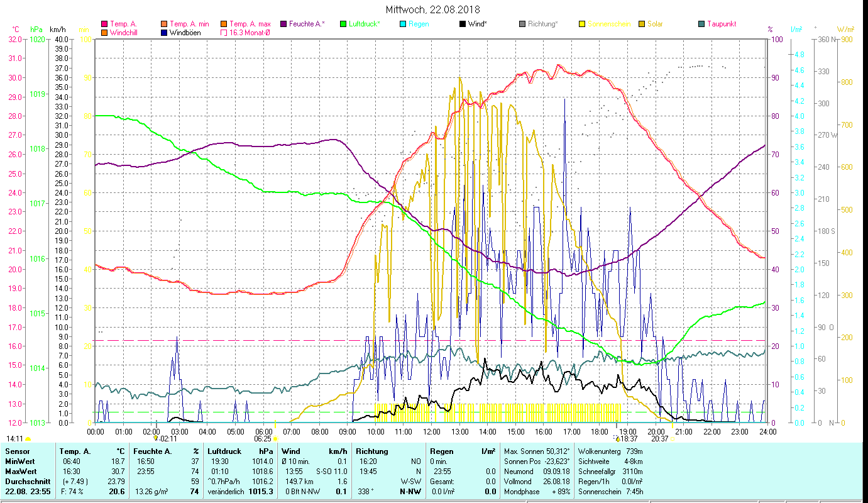Click the current pressure 1015.3
This screenshot has height=503, width=868.
coord(261,492)
